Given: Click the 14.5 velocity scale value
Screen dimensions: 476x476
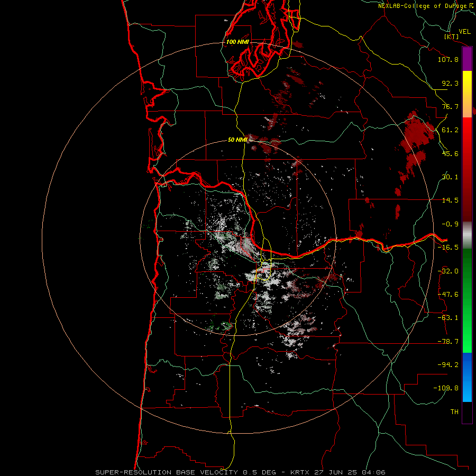Looking at the screenshot, I should coord(450,200).
